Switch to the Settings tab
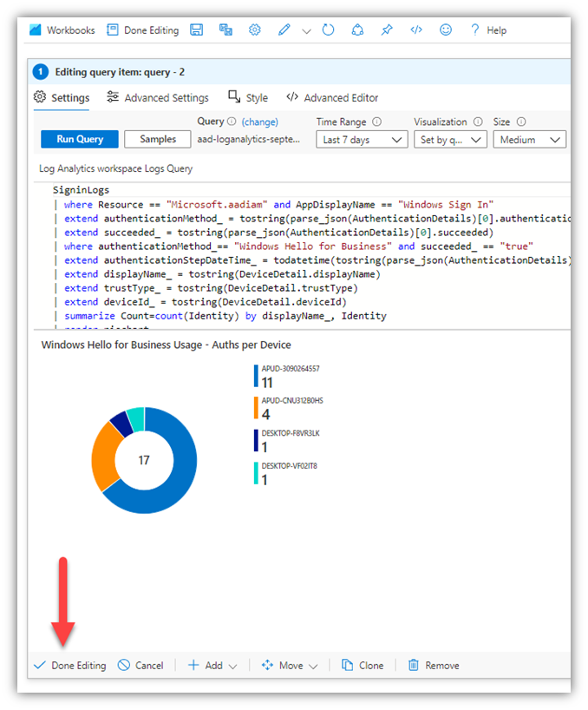 [62, 98]
